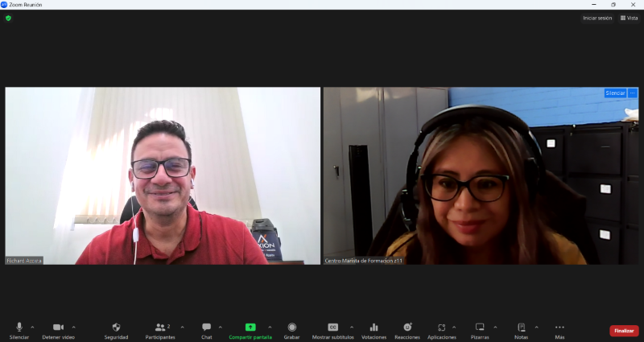Expand arrow next to Participantes
Viewport: 644px width, 342px height.
tap(183, 328)
